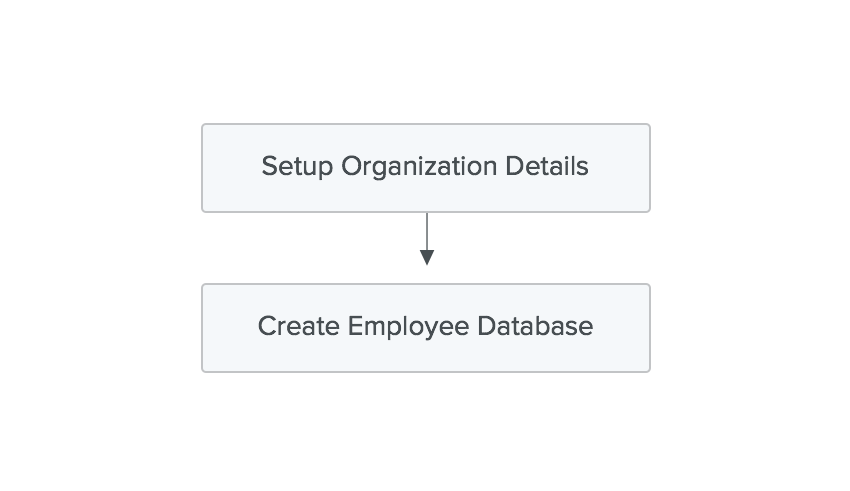Click right border of Setup Organization Details box
This screenshot has height=491, width=850.
[x=650, y=168]
